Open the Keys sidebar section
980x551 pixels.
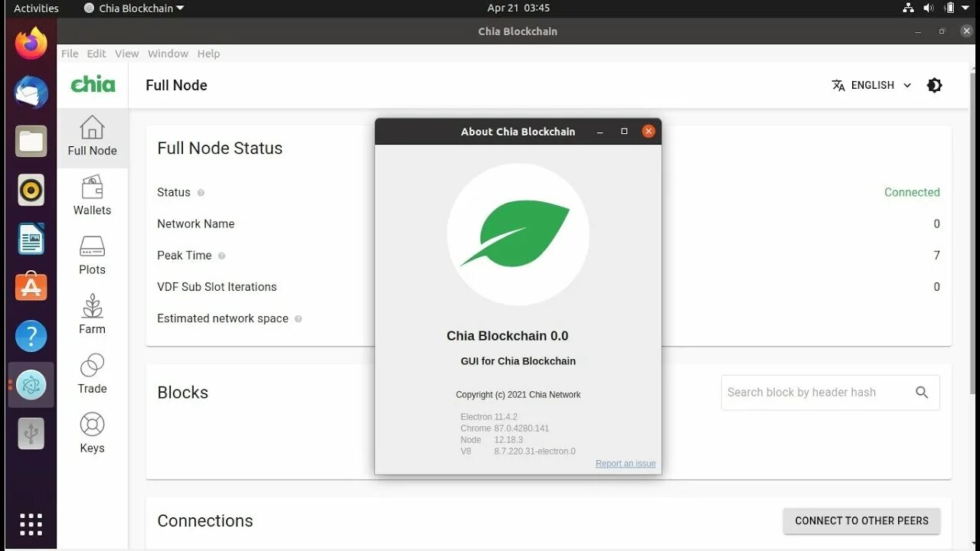pos(92,434)
